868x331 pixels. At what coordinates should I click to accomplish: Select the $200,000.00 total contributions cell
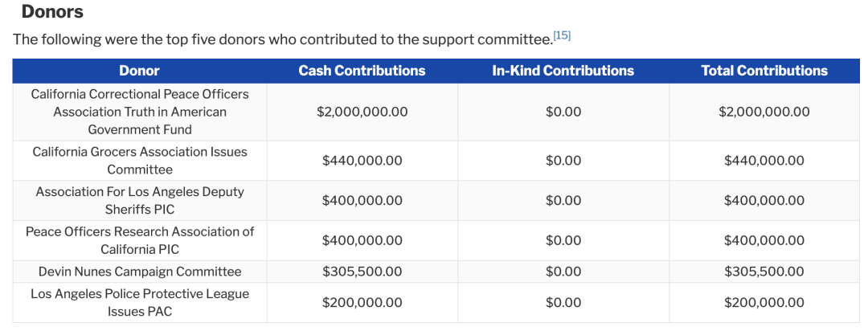(x=764, y=303)
